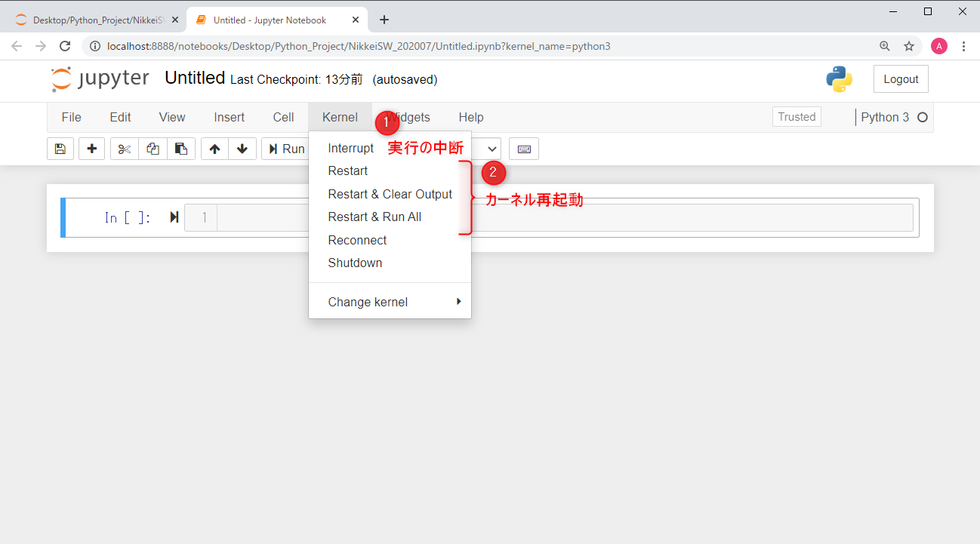Go forward in browser history

pyautogui.click(x=41, y=46)
